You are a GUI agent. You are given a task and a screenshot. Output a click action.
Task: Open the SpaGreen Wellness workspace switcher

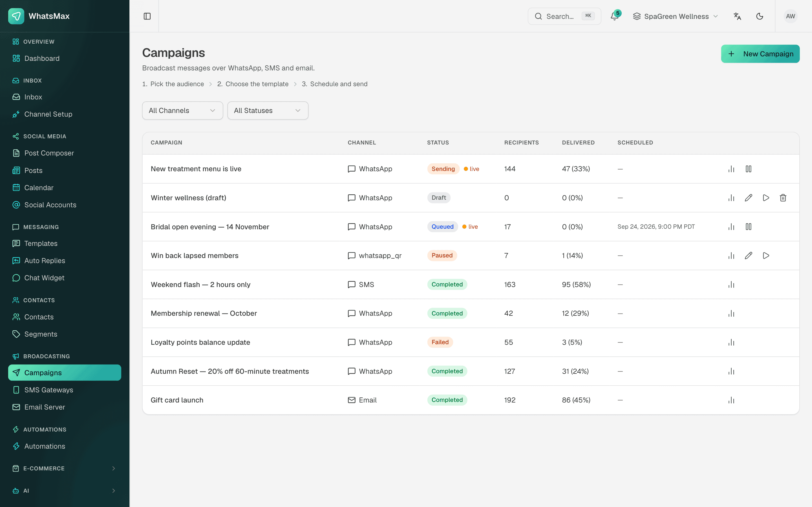[x=675, y=16]
